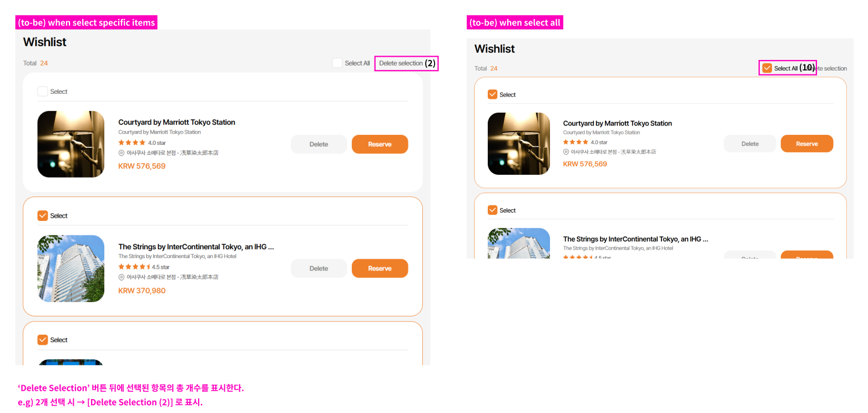Click Wishlist heading in select-all mockup
Viewport: 868px width, 413px height.
click(x=494, y=49)
